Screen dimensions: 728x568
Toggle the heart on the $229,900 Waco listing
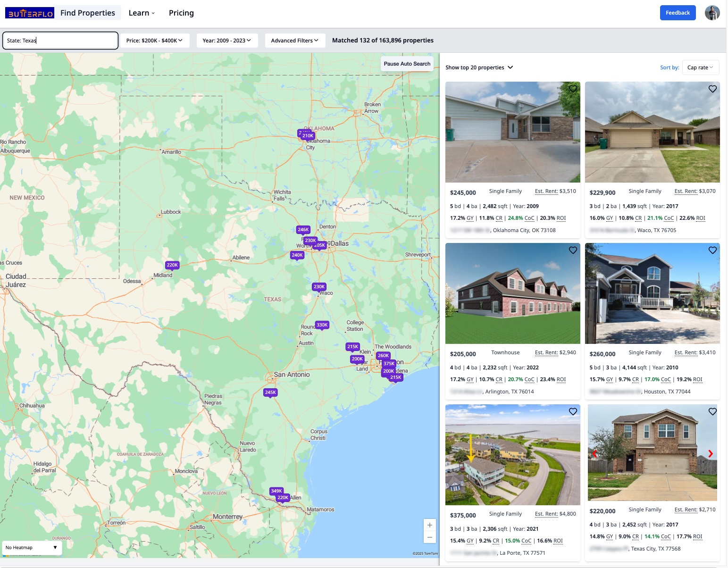point(712,89)
